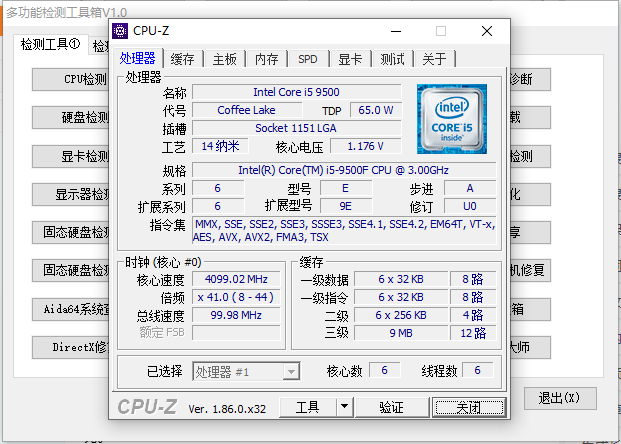Click the 14 纳米 process value
The width and height of the screenshot is (621, 444).
click(x=221, y=146)
